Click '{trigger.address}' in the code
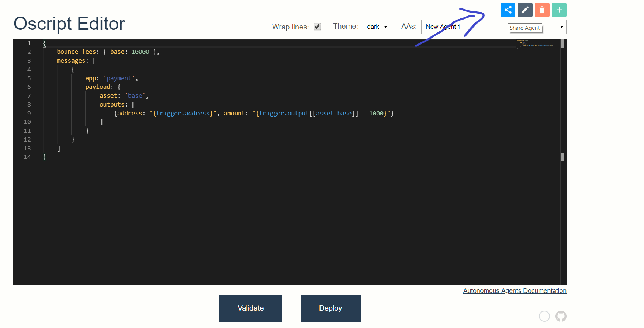 (x=183, y=114)
